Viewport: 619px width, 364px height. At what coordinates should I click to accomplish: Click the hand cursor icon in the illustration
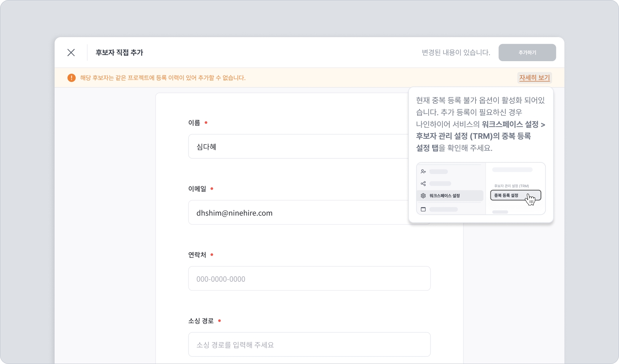[x=531, y=199]
